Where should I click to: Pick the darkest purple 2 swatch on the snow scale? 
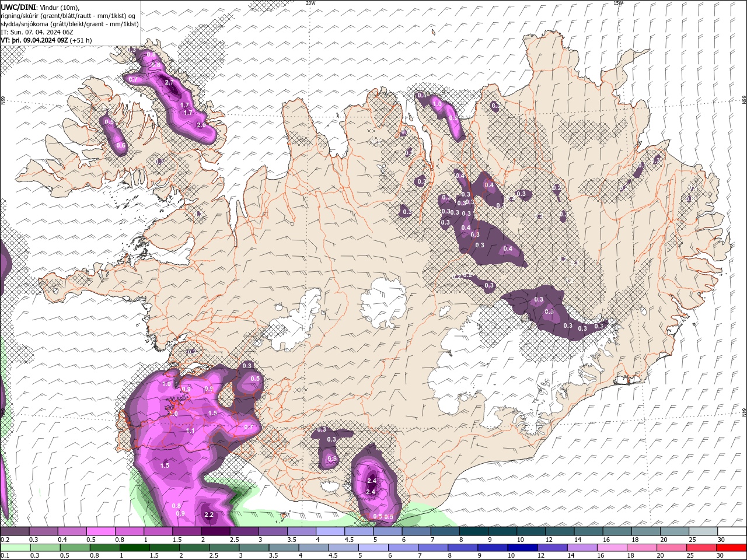tap(215, 531)
